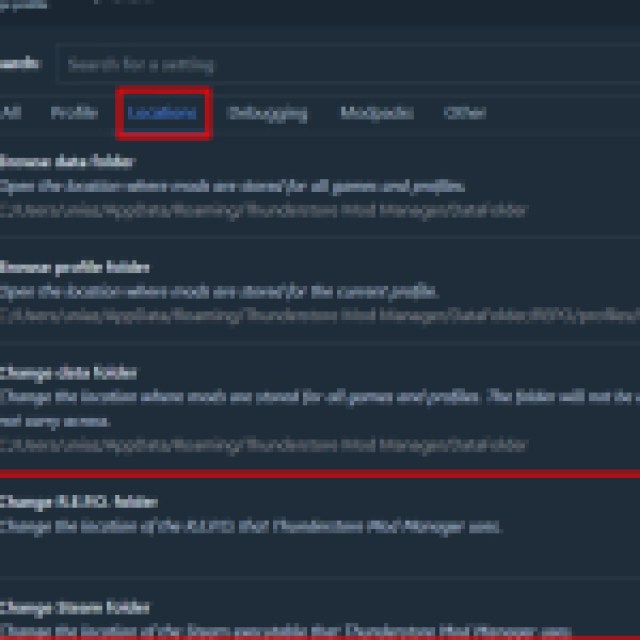This screenshot has height=640, width=640.
Task: Click the 'Browse data folder' setting title
Action: coord(67,162)
